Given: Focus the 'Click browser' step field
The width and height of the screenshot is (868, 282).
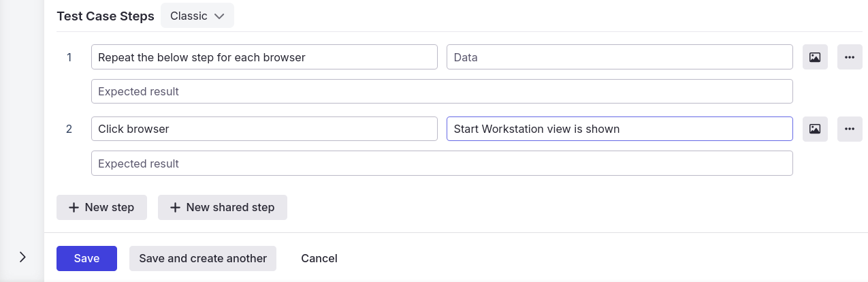Looking at the screenshot, I should (x=264, y=129).
